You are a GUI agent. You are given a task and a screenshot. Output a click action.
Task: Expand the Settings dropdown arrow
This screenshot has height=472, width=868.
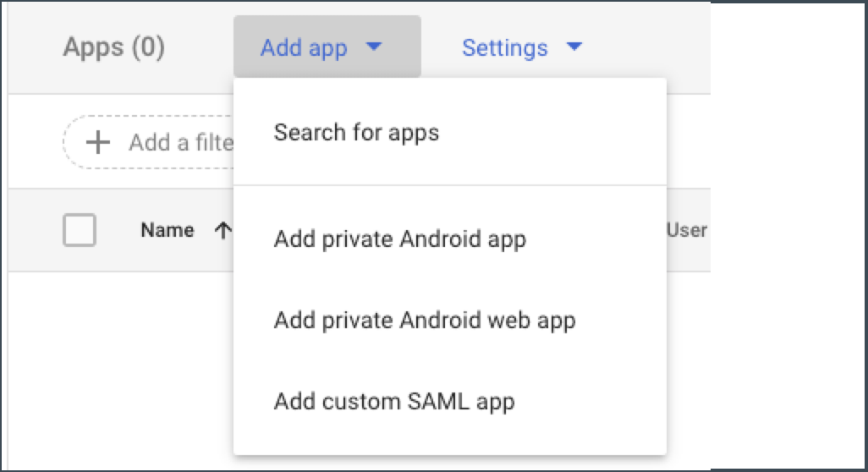[574, 47]
